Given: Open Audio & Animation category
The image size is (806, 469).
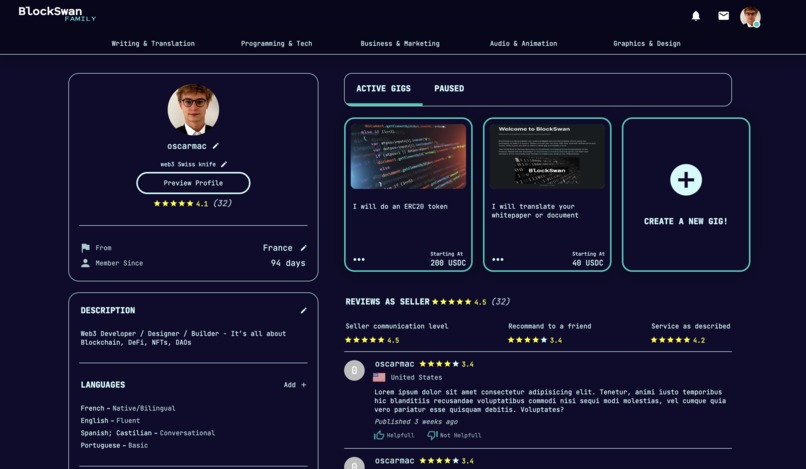Looking at the screenshot, I should coord(523,44).
